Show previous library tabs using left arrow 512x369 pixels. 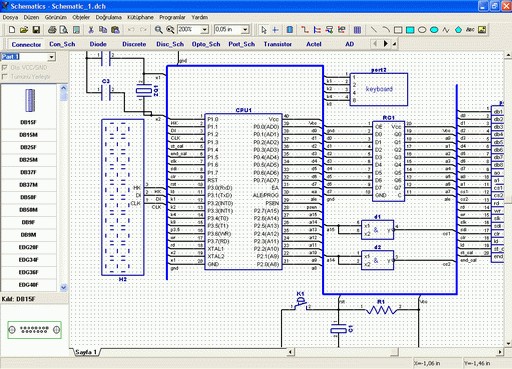click(x=375, y=44)
